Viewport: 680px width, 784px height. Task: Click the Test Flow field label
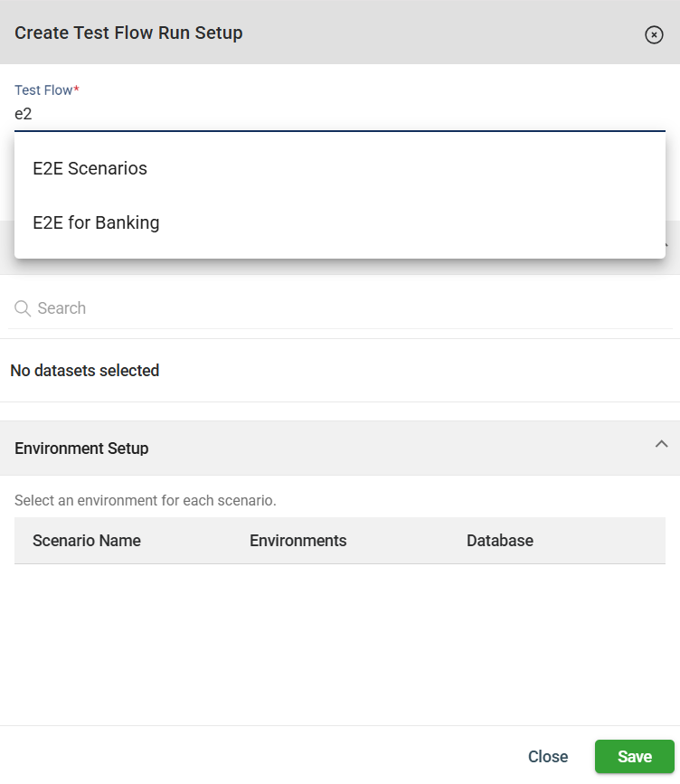pyautogui.click(x=42, y=90)
